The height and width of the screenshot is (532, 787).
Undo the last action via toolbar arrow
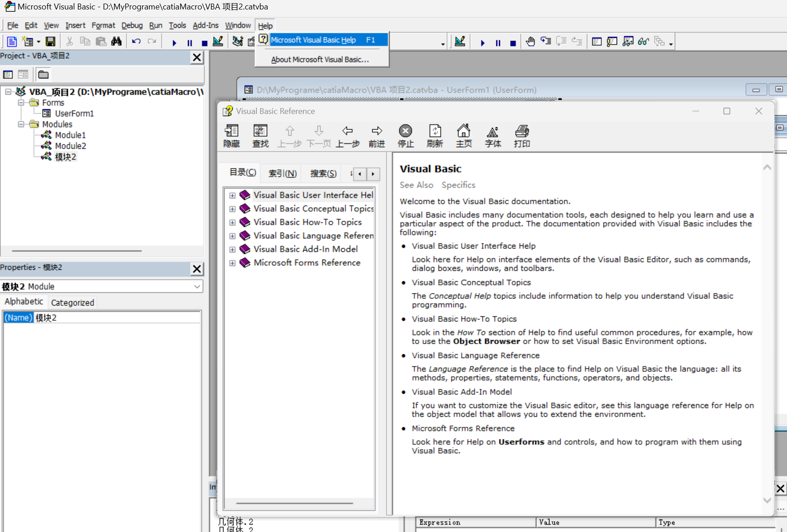click(136, 42)
